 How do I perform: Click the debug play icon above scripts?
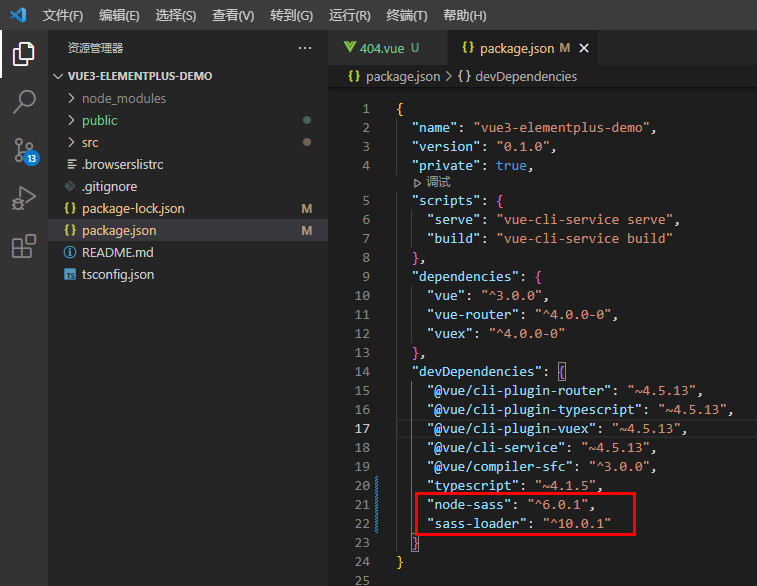[x=417, y=183]
